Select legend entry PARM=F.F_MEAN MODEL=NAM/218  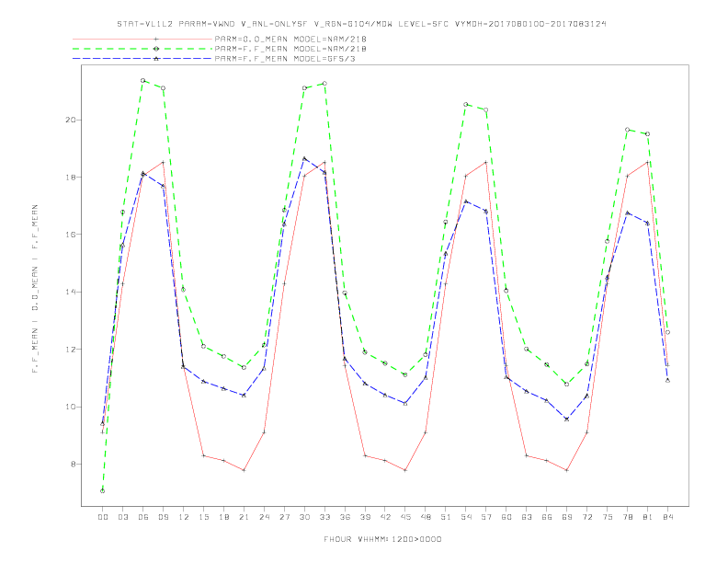(290, 49)
